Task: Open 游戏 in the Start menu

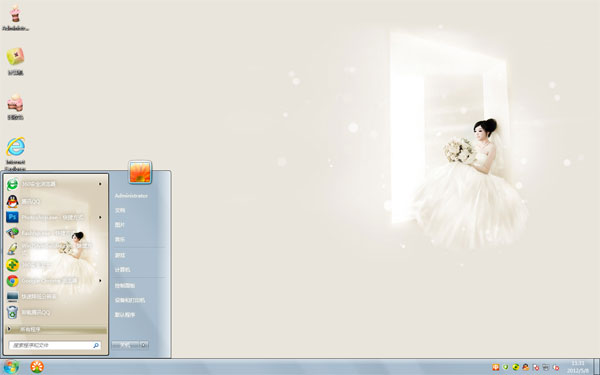Action: click(x=120, y=255)
